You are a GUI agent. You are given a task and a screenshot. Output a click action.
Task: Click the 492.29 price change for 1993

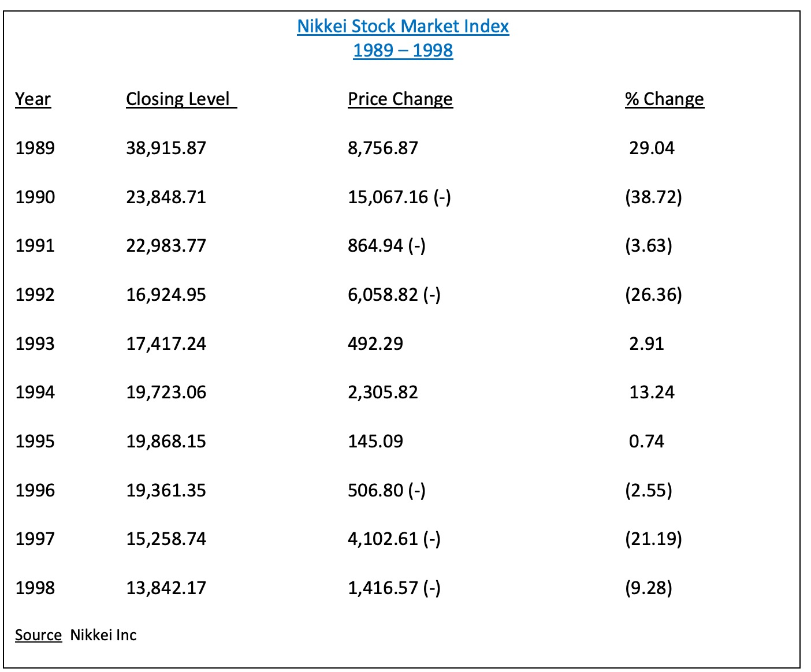[375, 344]
